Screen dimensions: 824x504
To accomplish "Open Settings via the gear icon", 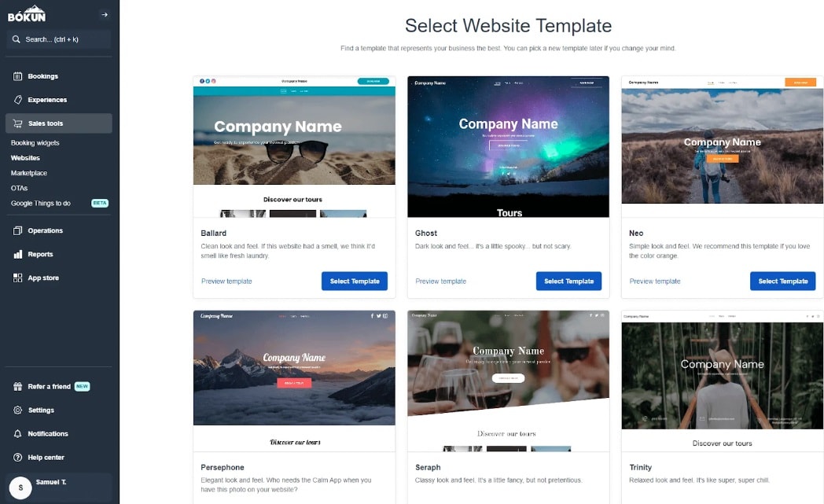I will [x=17, y=410].
